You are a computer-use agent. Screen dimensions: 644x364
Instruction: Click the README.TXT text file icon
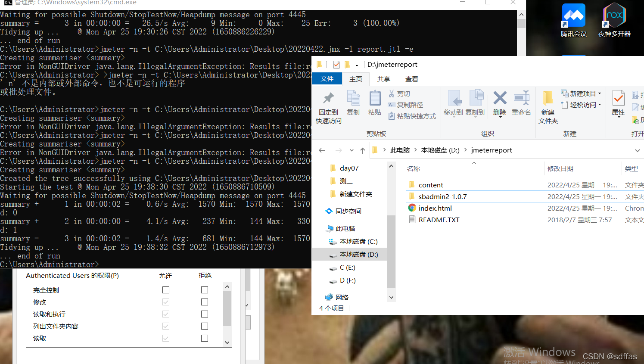tap(412, 220)
